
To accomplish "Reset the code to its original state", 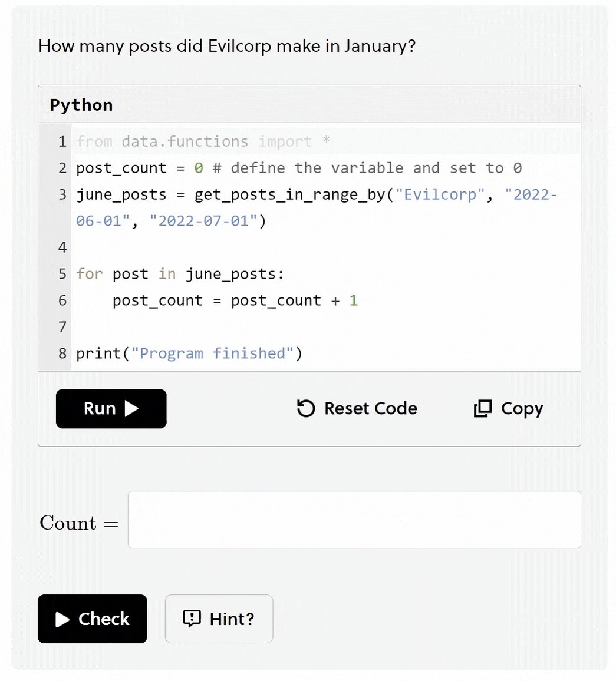I will [357, 409].
